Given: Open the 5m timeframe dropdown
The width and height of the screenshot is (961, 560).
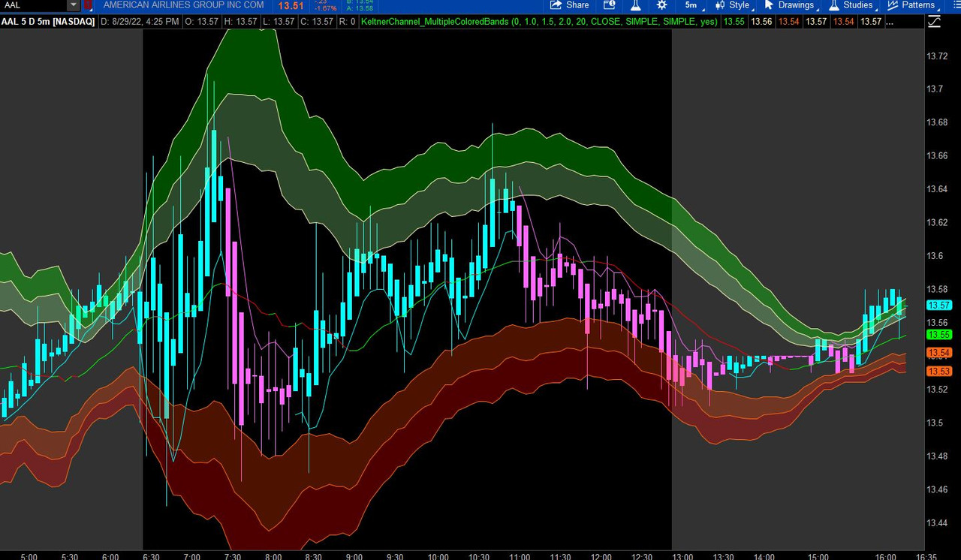Looking at the screenshot, I should click(x=694, y=5).
